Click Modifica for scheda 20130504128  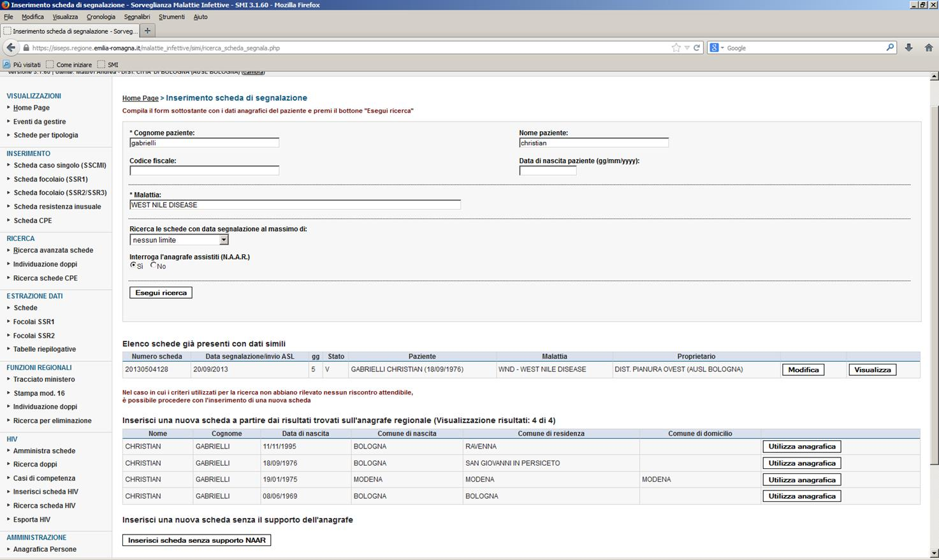pos(803,370)
